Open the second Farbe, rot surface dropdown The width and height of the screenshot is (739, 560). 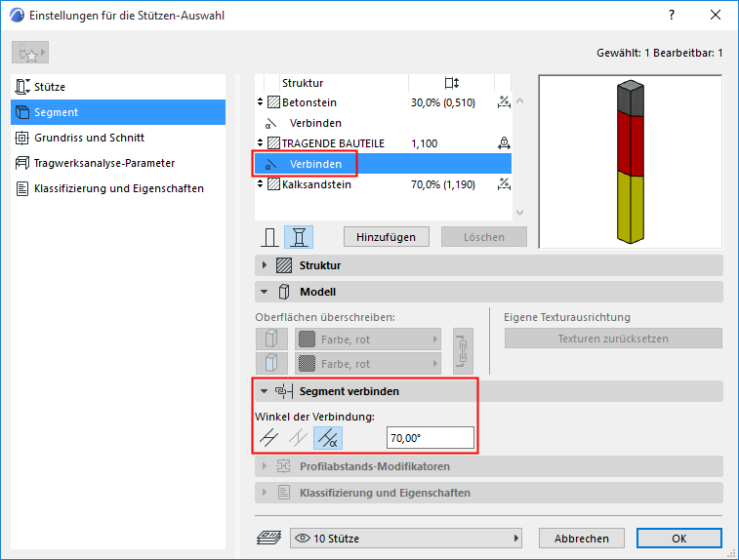tap(368, 364)
